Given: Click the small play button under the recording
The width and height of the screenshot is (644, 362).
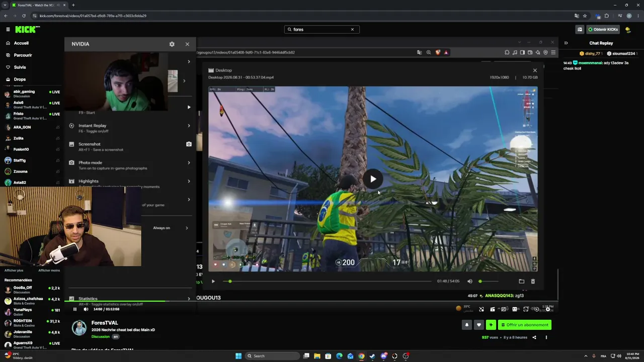Looking at the screenshot, I should pyautogui.click(x=213, y=282).
